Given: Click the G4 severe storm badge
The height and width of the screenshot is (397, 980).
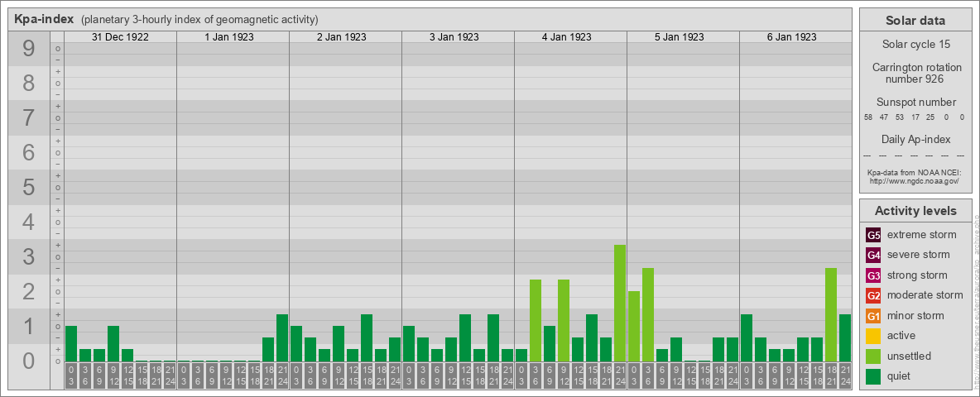Looking at the screenshot, I should coord(873,256).
